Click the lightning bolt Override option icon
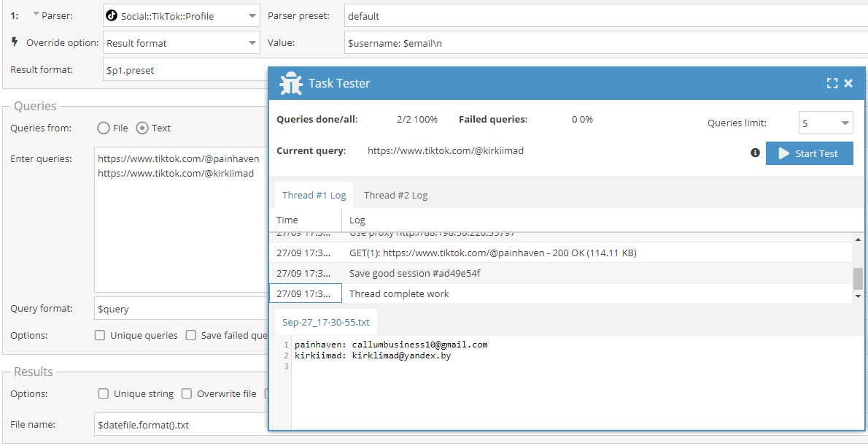 pyautogui.click(x=15, y=42)
